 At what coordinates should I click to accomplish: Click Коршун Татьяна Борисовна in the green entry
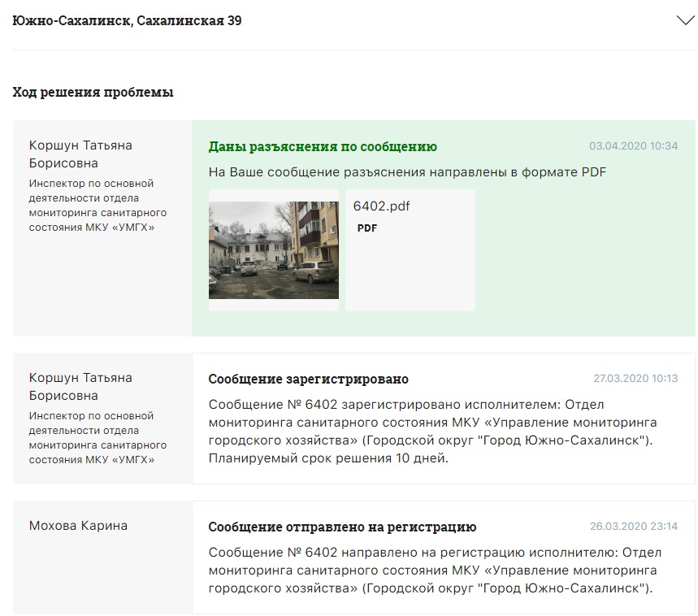(80, 154)
